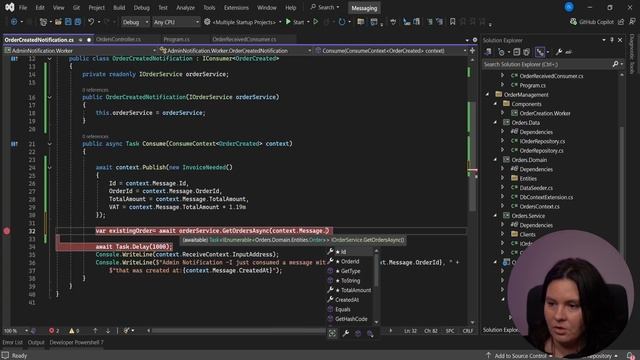The width and height of the screenshot is (640, 360).
Task: Select Equals in IntelliSense list
Action: click(x=350, y=309)
